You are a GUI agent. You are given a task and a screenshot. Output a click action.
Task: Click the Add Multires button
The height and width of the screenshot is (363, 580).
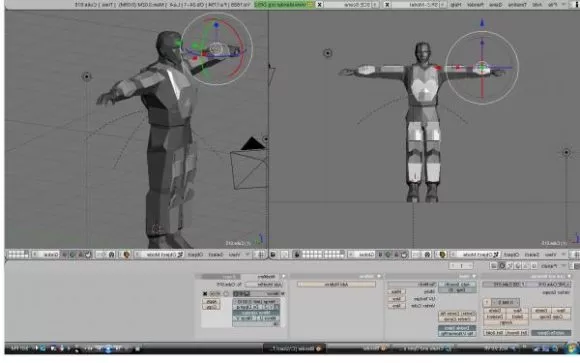[x=337, y=284]
